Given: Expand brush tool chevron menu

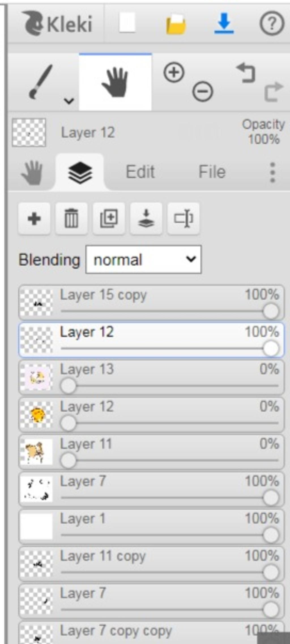Looking at the screenshot, I should 69,101.
